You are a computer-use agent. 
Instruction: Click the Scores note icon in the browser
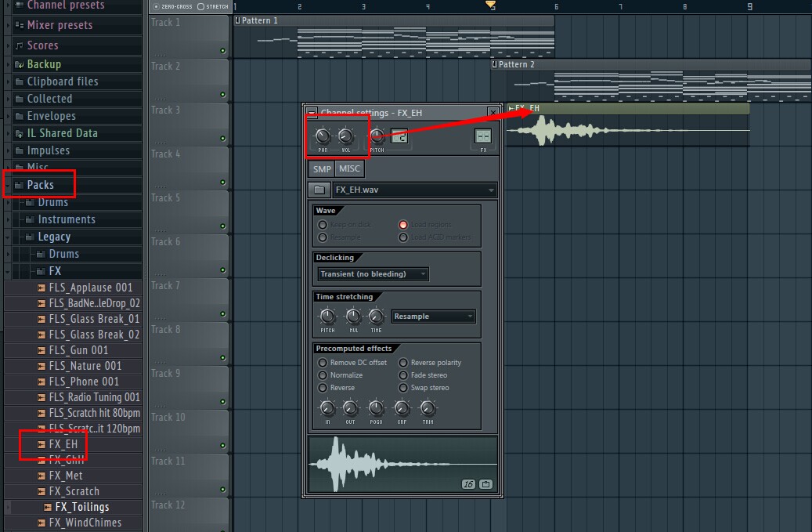tap(19, 45)
